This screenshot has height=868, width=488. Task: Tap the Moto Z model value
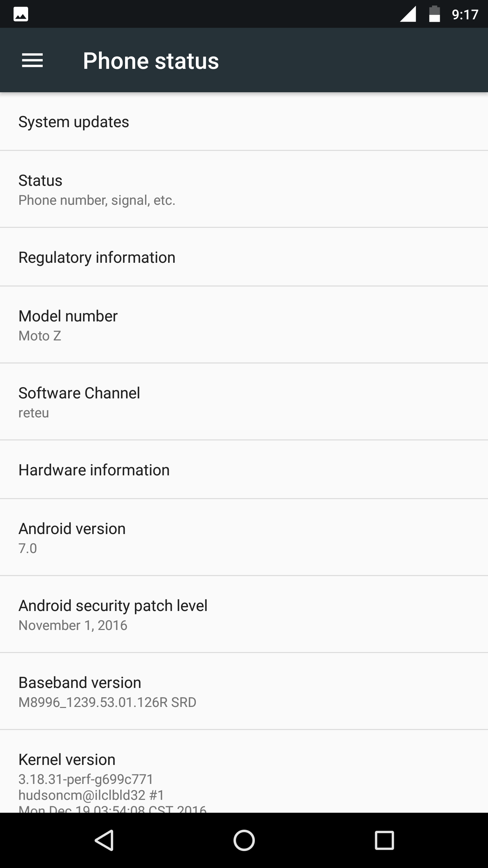pos(40,336)
